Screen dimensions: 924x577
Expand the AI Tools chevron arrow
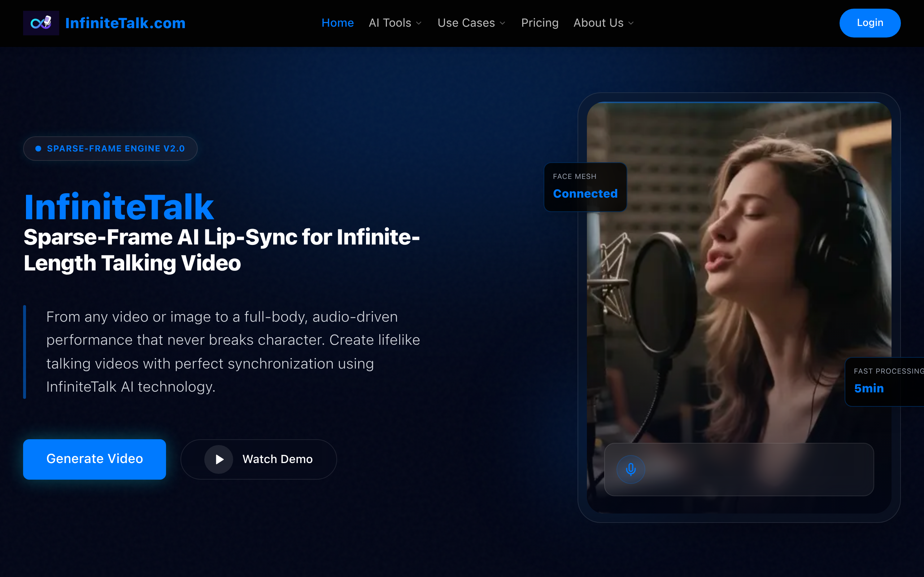[419, 23]
